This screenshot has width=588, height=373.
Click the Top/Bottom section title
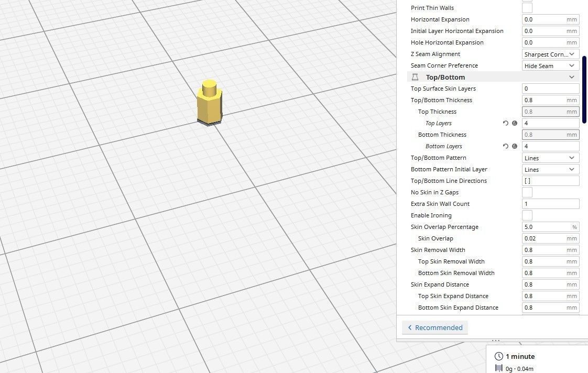[x=445, y=77]
